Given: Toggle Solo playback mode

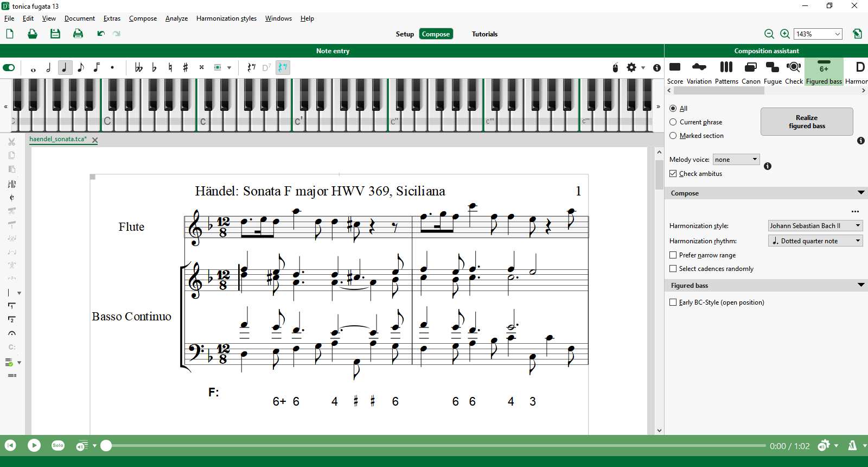Looking at the screenshot, I should (58, 445).
